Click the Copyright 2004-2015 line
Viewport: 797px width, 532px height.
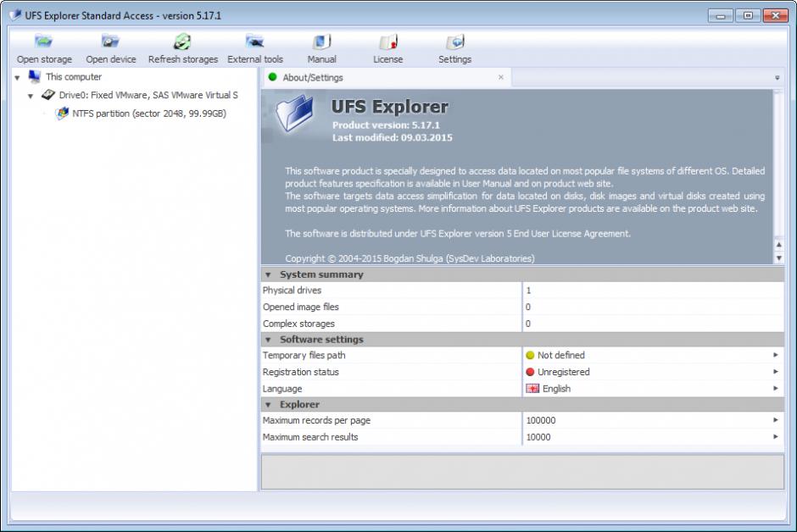(410, 258)
